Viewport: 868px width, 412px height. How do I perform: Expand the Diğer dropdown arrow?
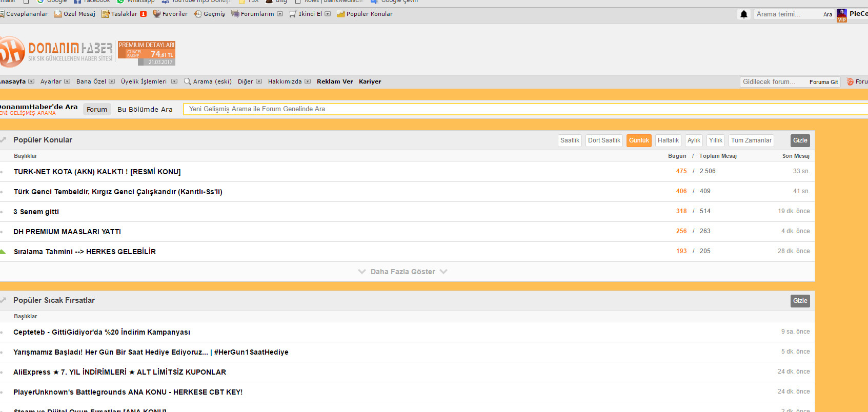pos(259,81)
